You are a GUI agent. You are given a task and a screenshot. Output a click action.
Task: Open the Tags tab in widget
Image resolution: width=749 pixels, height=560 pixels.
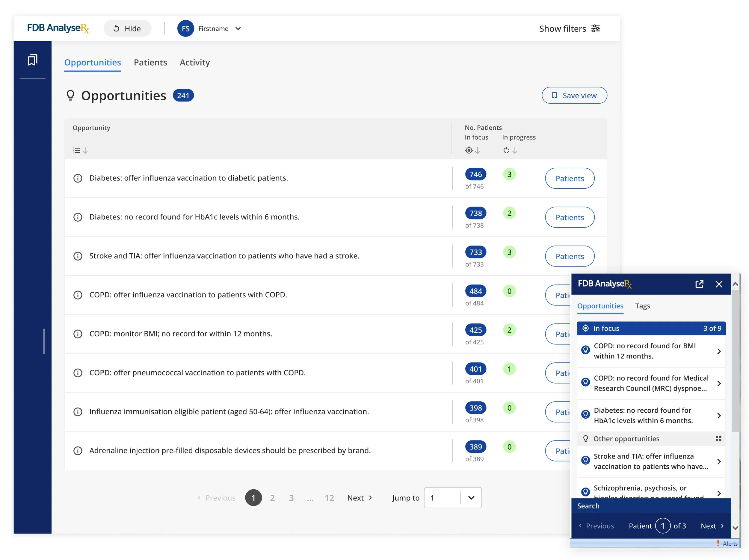[x=642, y=306]
